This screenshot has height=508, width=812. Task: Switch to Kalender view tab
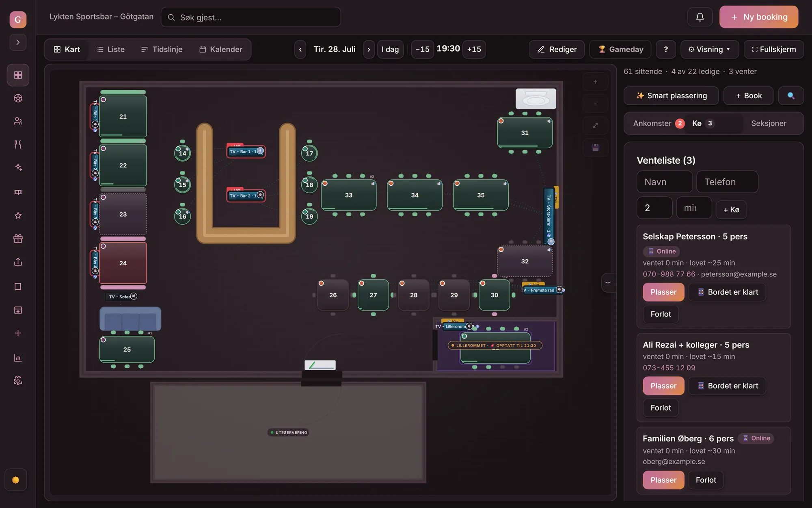pyautogui.click(x=220, y=49)
